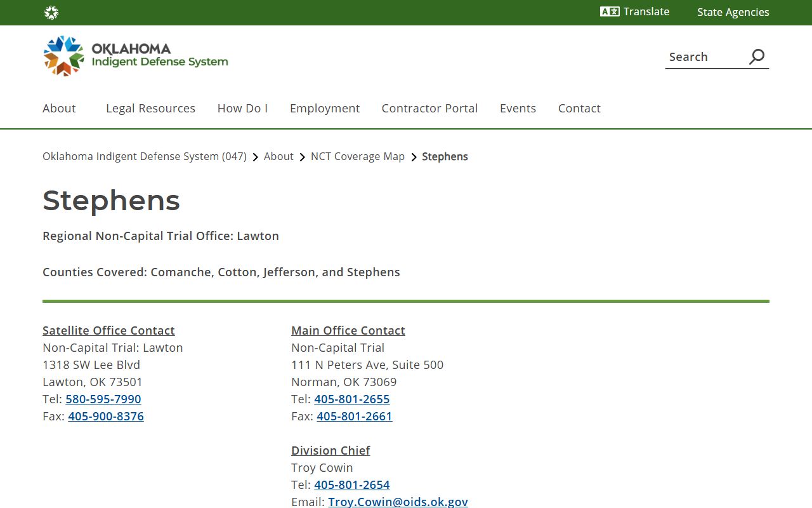Click the Division Chief heading
This screenshot has height=508, width=812.
point(331,450)
